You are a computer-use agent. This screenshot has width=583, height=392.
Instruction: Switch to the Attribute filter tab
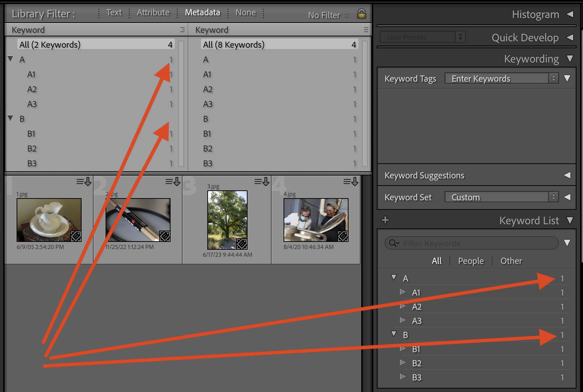click(x=153, y=12)
